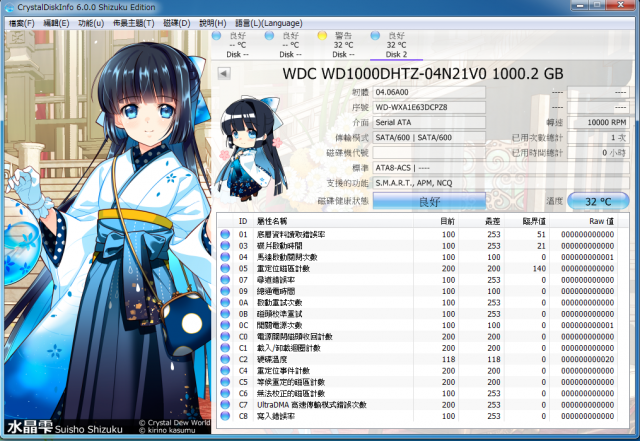This screenshot has height=441, width=640.
Task: Click the status orb for attribute C2
Action: tap(225, 359)
